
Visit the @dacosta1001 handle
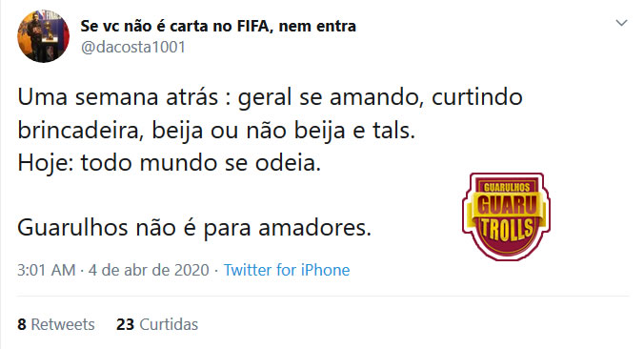pyautogui.click(x=133, y=48)
